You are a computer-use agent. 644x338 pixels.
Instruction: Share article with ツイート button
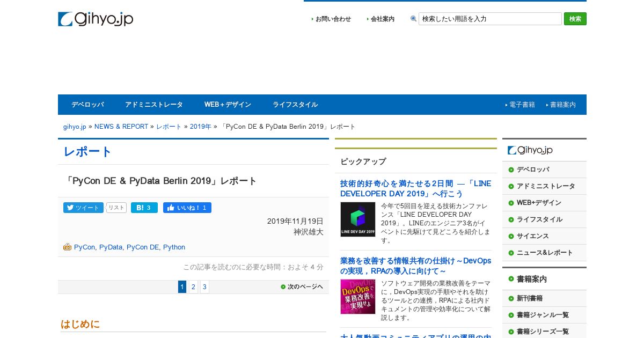[83, 208]
